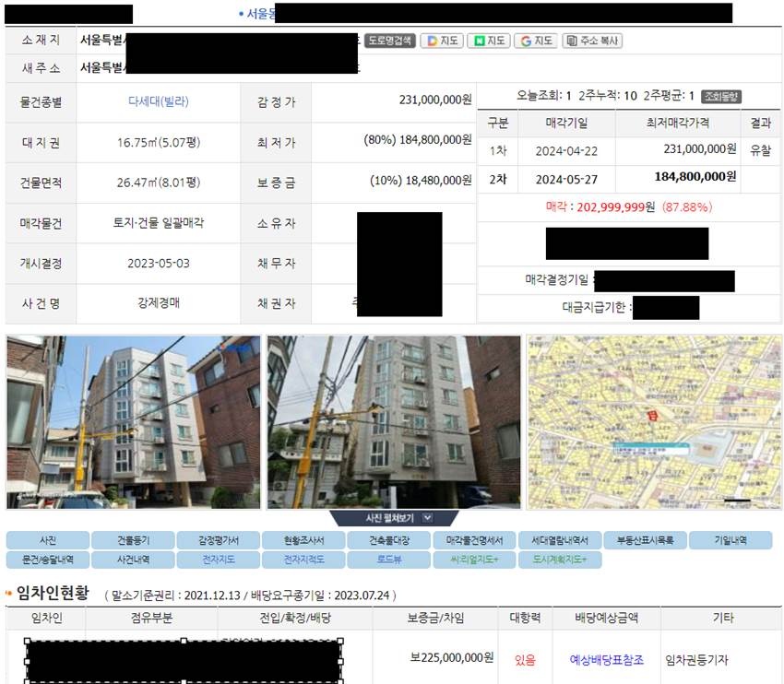This screenshot has width=784, height=684.
Task: Open the 현황조사서 document
Action: [x=303, y=540]
